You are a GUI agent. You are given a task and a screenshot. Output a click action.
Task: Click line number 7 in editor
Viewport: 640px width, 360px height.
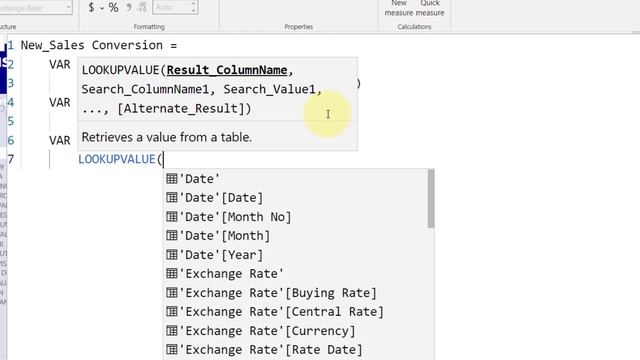[x=11, y=159]
